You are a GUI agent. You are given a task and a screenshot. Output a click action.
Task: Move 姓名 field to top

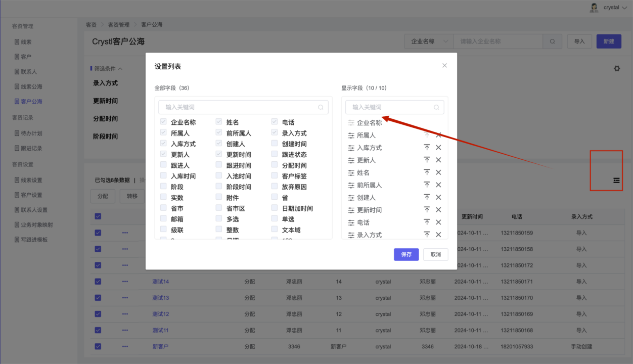point(427,172)
